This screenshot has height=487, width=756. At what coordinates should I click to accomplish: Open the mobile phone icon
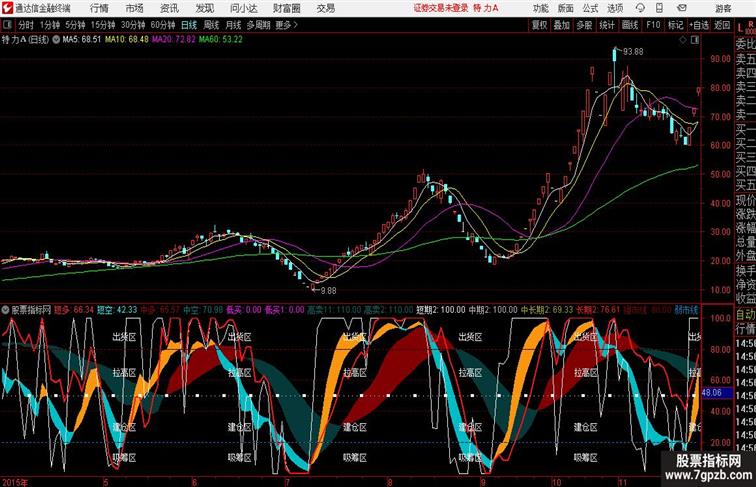point(659,8)
